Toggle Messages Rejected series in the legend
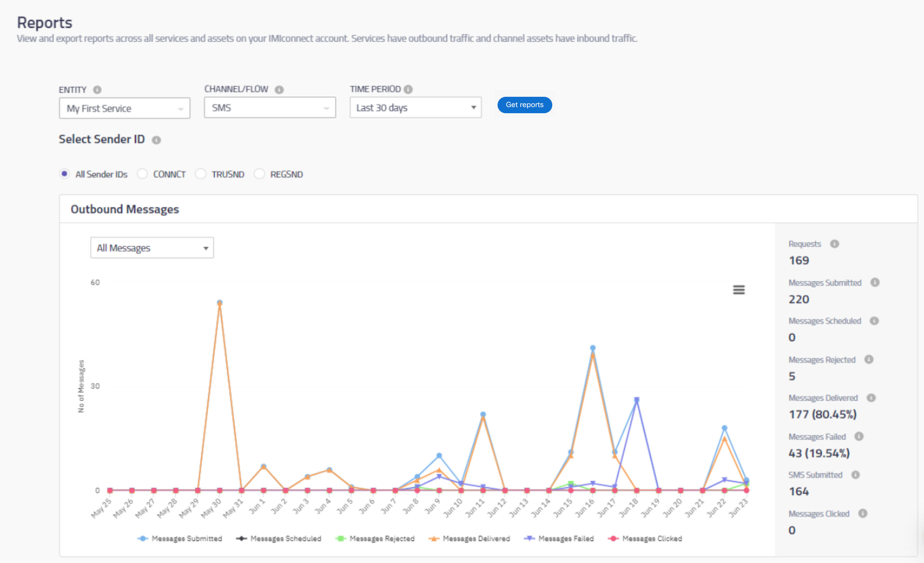 375,538
